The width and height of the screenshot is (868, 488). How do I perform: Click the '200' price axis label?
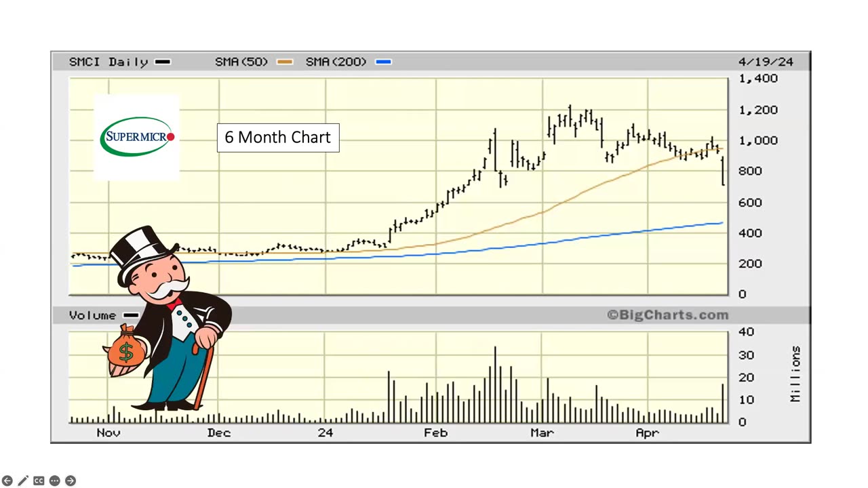(x=751, y=264)
